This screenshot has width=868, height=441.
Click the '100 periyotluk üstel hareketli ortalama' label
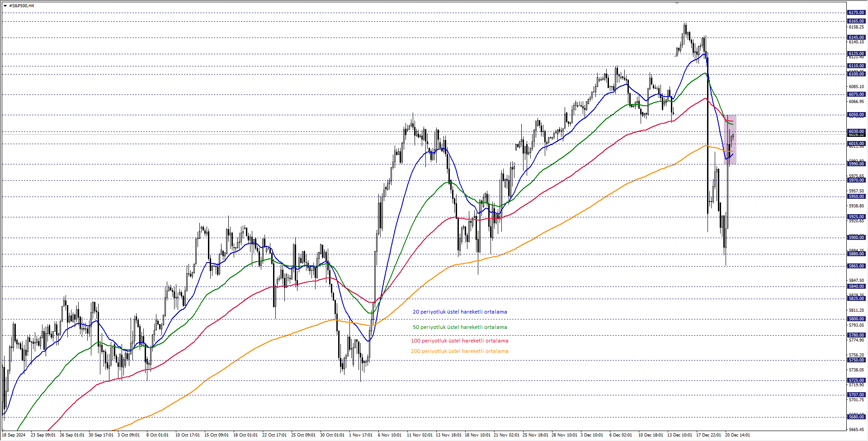click(460, 341)
